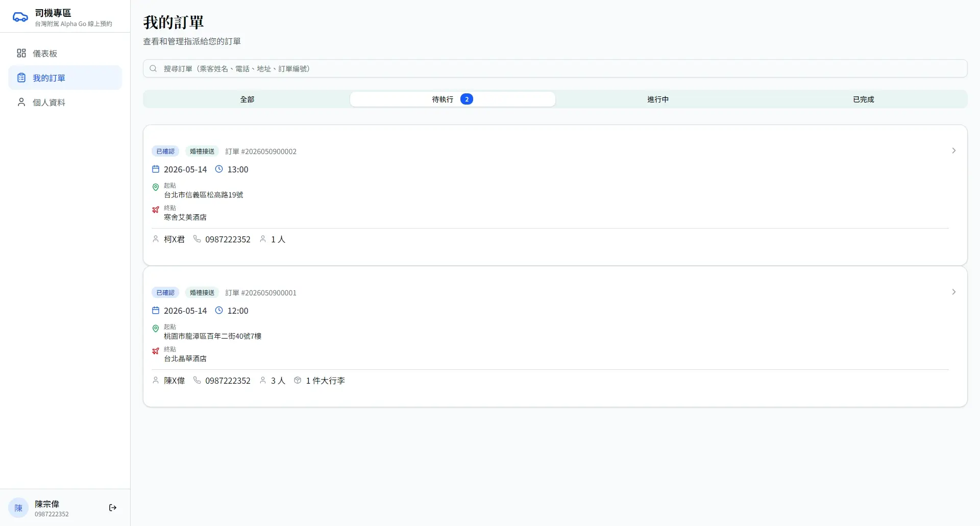Click the start location pin for 桃園市龍潭區百年二街40號7樓

[156, 329]
